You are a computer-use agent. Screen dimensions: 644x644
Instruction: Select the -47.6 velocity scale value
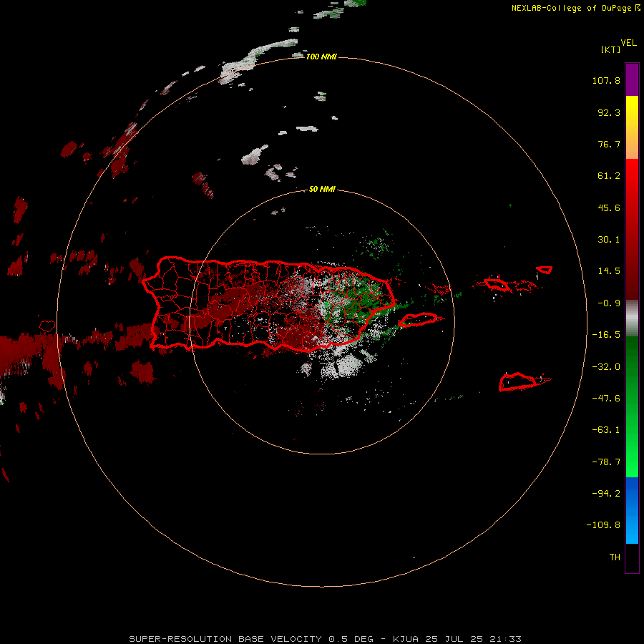coord(606,399)
